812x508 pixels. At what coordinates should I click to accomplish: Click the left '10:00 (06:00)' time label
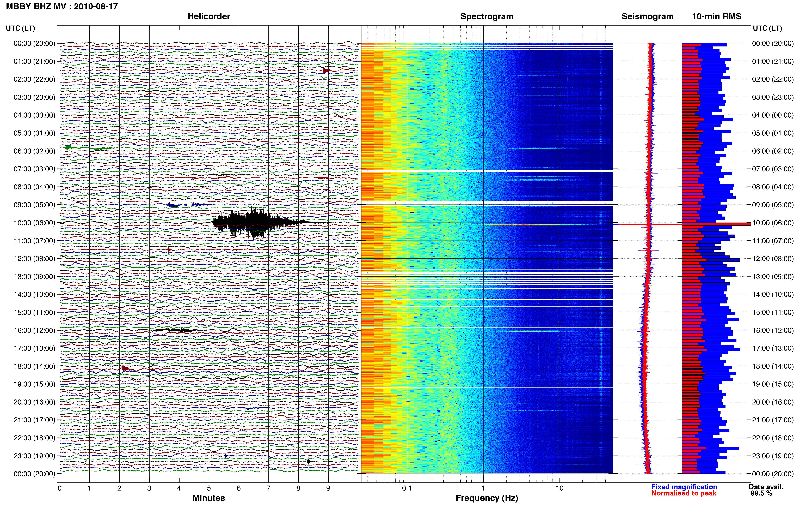(x=34, y=223)
